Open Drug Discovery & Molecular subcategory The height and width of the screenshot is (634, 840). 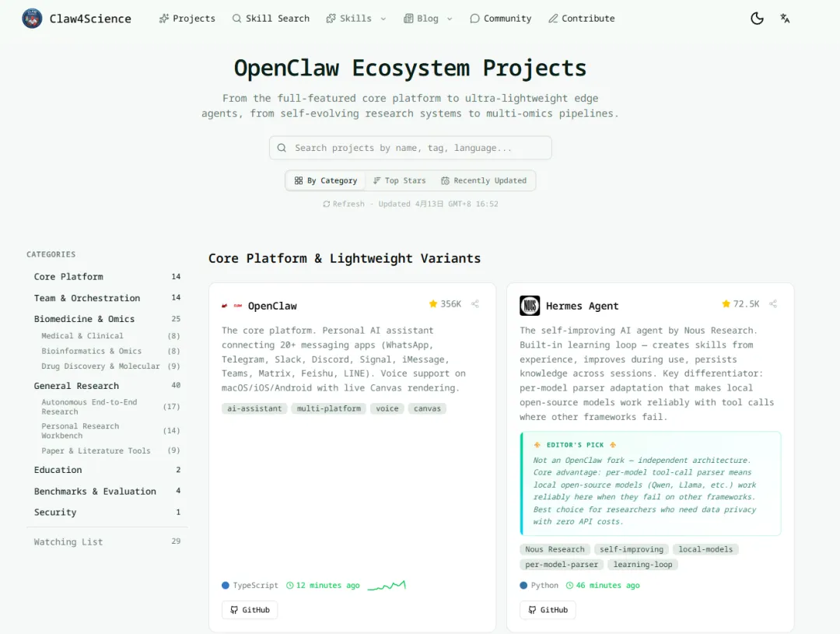[110, 366]
